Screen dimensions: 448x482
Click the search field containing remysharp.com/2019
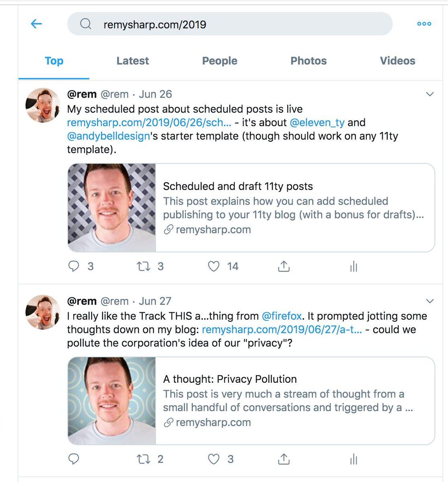(x=229, y=24)
